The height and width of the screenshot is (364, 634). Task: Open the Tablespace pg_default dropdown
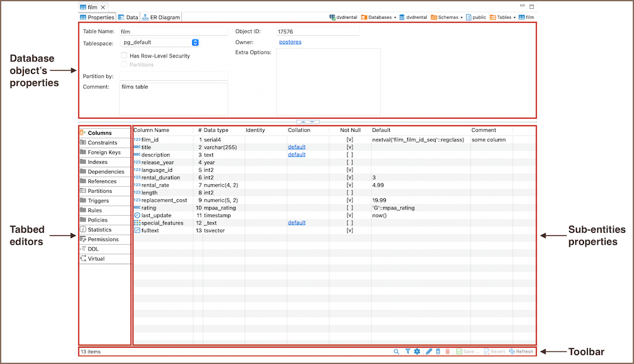[195, 42]
